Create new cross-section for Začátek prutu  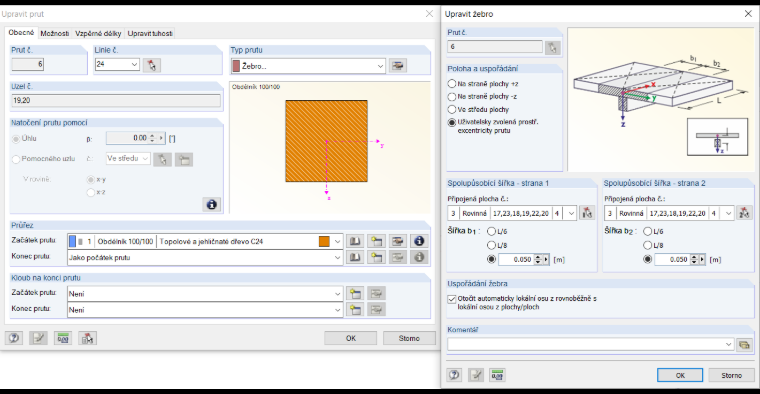click(376, 241)
